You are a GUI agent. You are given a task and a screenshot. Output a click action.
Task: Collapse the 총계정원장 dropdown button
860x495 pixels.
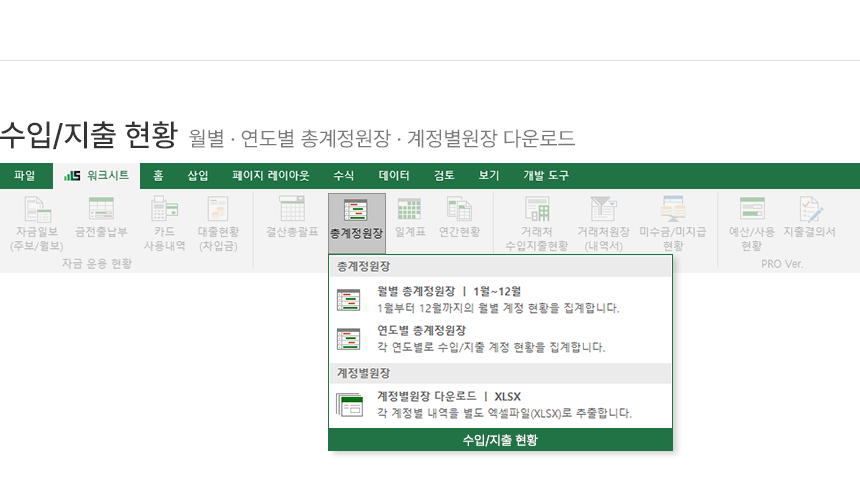coord(356,221)
